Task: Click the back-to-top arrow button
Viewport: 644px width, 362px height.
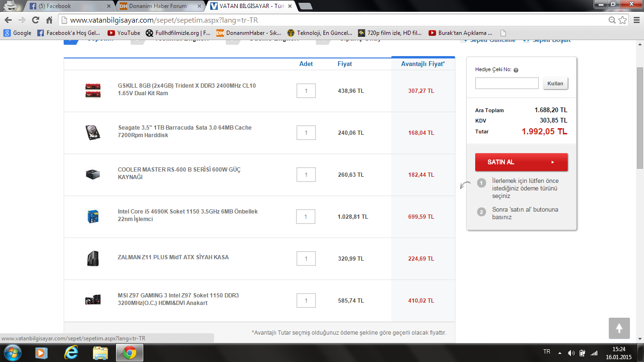Action: pyautogui.click(x=619, y=328)
